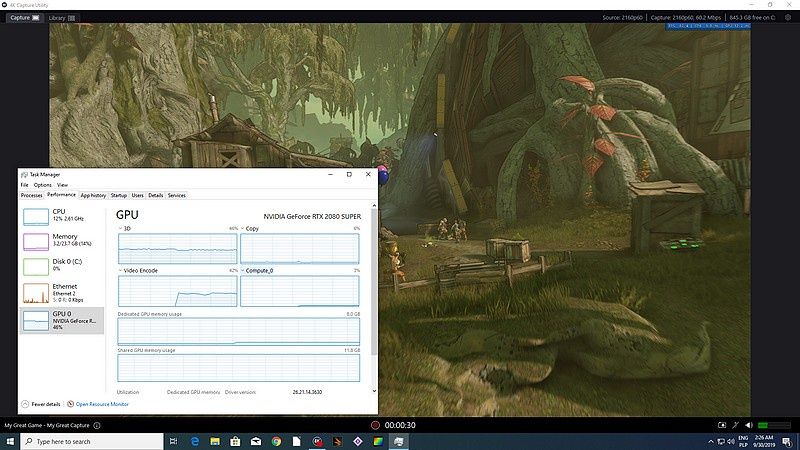
Task: Switch to the App history tab
Action: pyautogui.click(x=93, y=195)
